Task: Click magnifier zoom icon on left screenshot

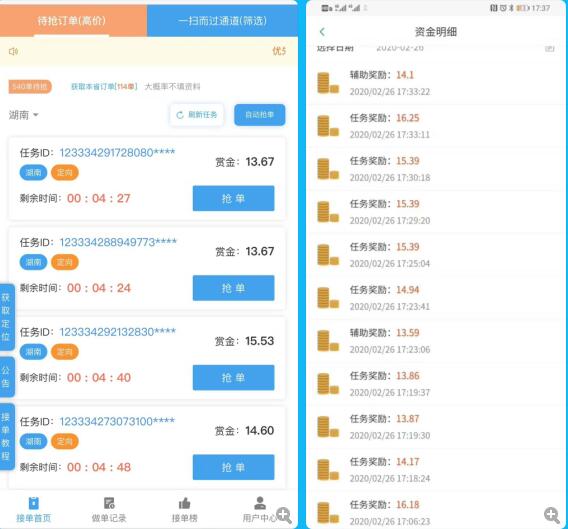Action: click(x=284, y=515)
